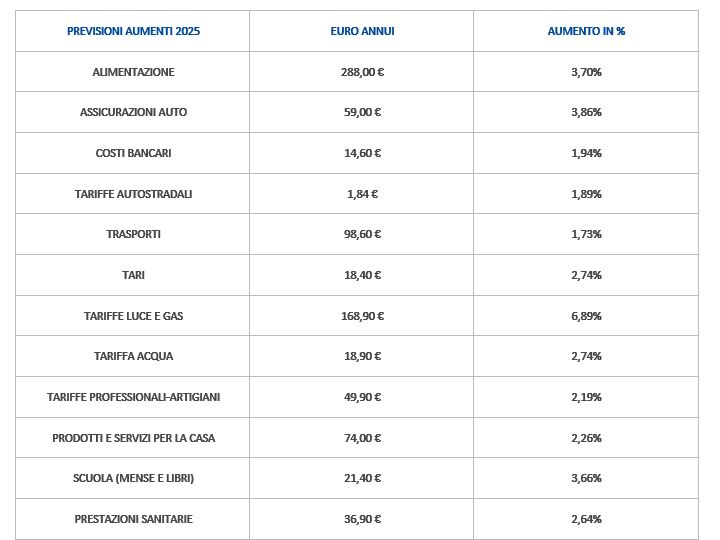Screen dimensions: 720x540
Task: Click the 6,89% percentage cell
Action: [586, 316]
